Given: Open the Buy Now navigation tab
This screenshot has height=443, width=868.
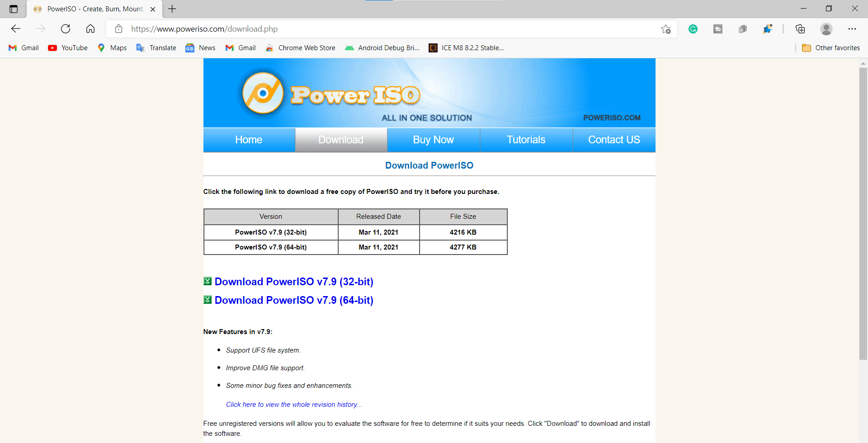Looking at the screenshot, I should (433, 140).
